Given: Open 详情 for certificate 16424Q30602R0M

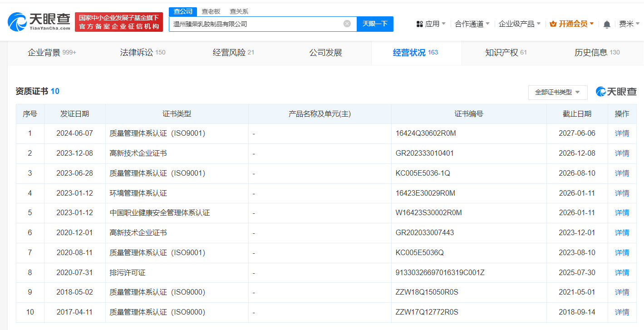Looking at the screenshot, I should 622,133.
